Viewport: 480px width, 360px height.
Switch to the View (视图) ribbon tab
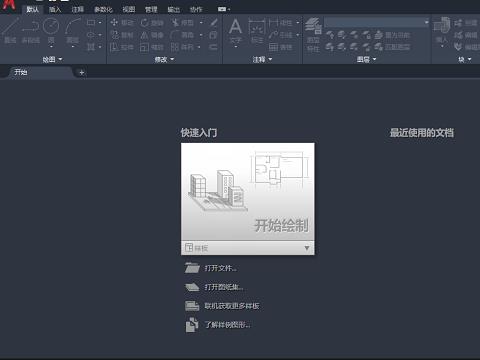[x=129, y=9]
